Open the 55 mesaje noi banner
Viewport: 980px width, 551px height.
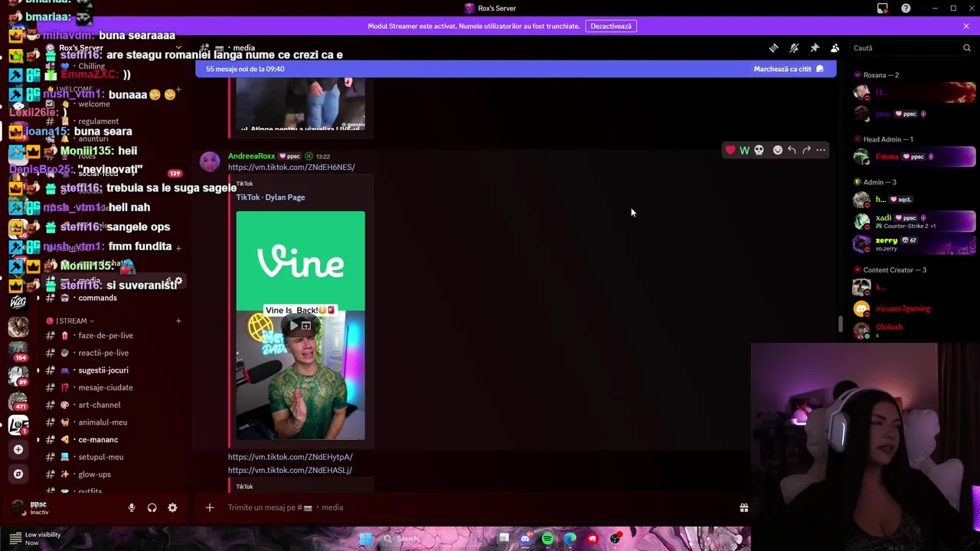(515, 69)
